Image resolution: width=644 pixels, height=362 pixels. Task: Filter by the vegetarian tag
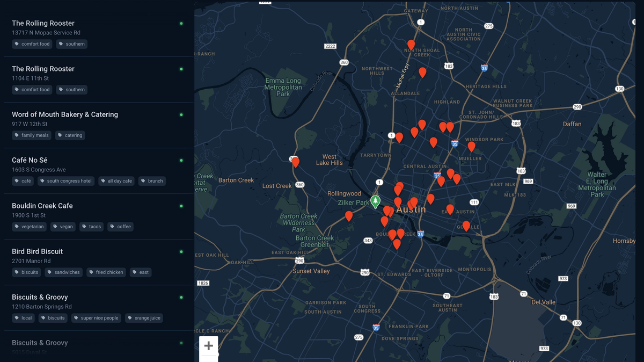pos(30,227)
